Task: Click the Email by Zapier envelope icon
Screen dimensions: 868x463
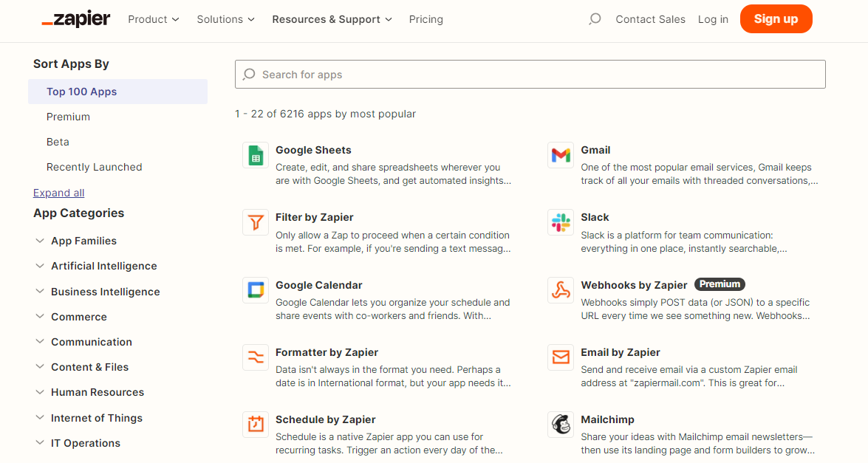Action: tap(561, 357)
